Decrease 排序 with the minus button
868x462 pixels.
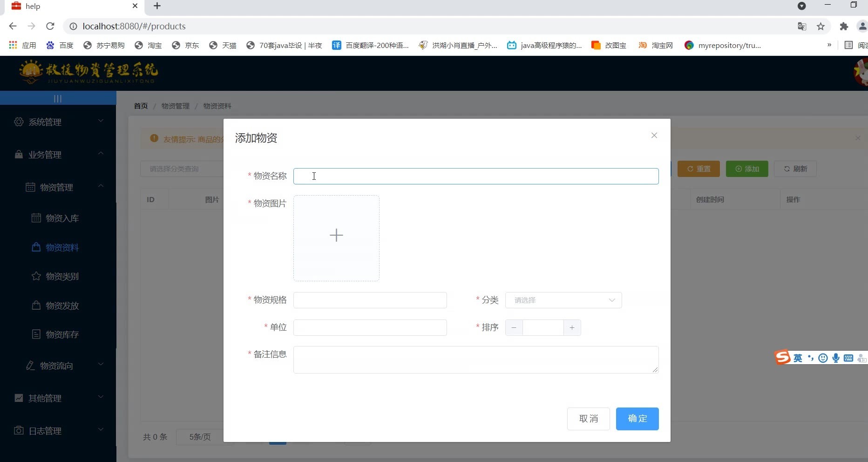[x=514, y=328]
